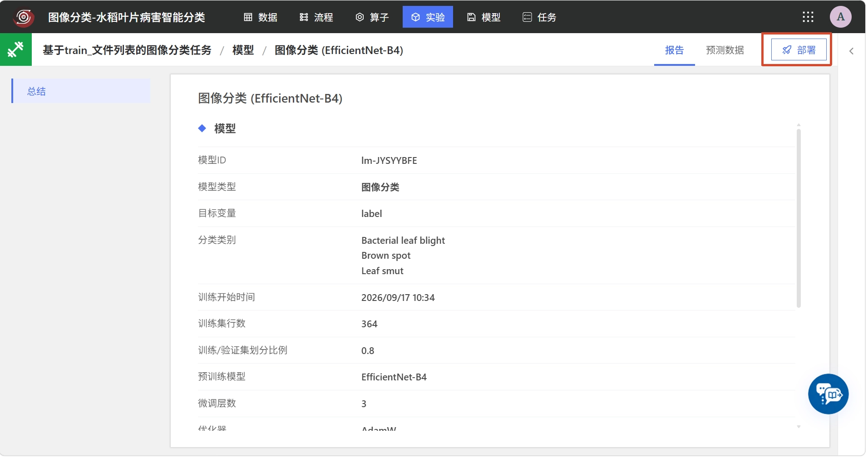Go to the 流程 workflow section
Image resolution: width=868 pixels, height=458 pixels.
[x=316, y=17]
